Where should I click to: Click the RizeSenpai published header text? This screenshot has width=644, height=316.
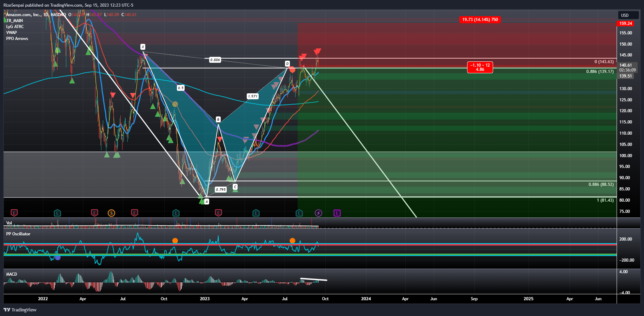pos(68,5)
